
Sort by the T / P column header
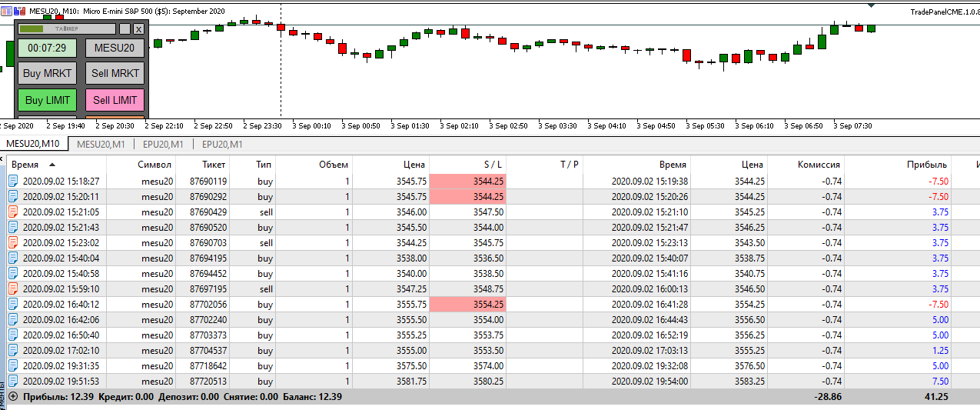coord(570,165)
